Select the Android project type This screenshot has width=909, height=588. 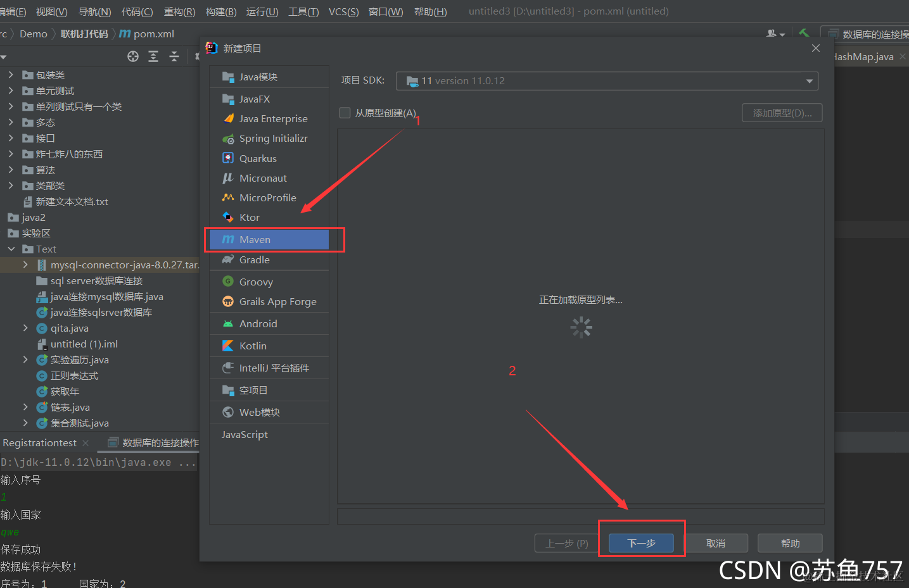(x=269, y=323)
